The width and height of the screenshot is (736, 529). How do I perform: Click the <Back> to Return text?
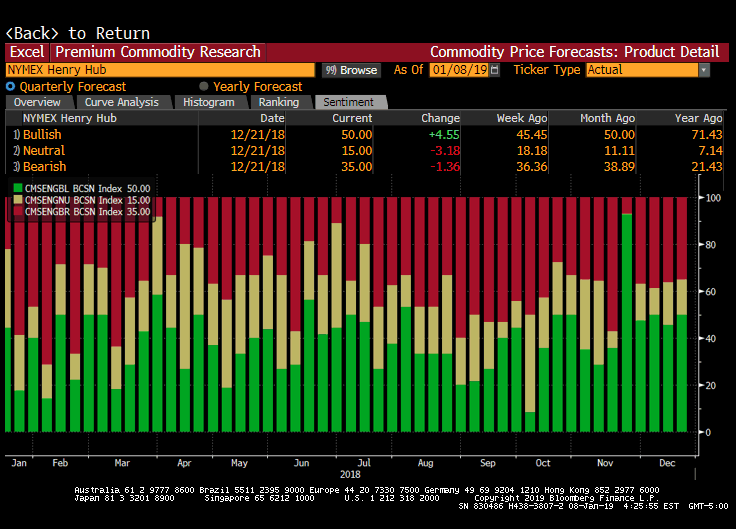click(77, 33)
